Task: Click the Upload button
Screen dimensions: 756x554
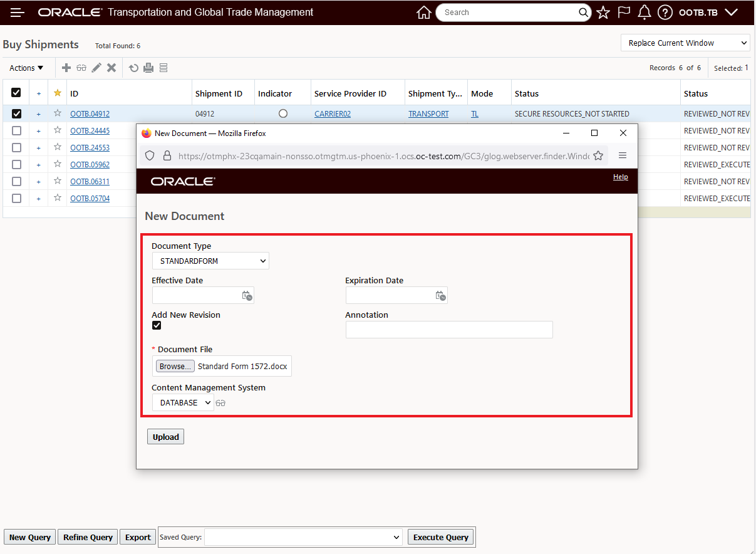Action: tap(166, 437)
